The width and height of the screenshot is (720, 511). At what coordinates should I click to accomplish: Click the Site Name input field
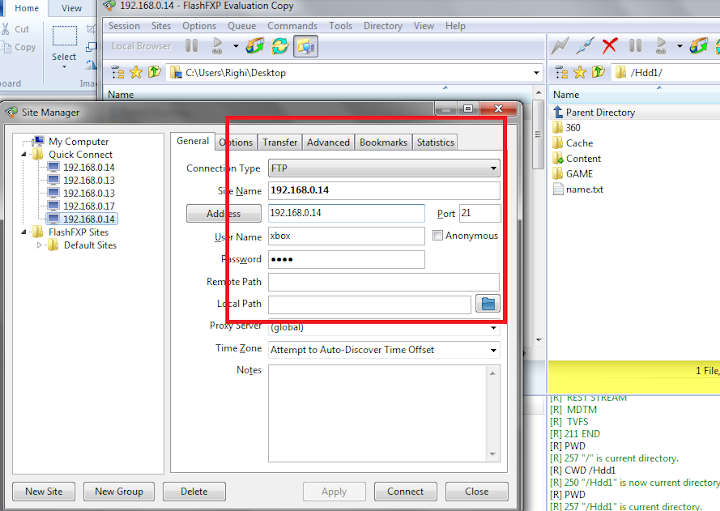click(384, 190)
